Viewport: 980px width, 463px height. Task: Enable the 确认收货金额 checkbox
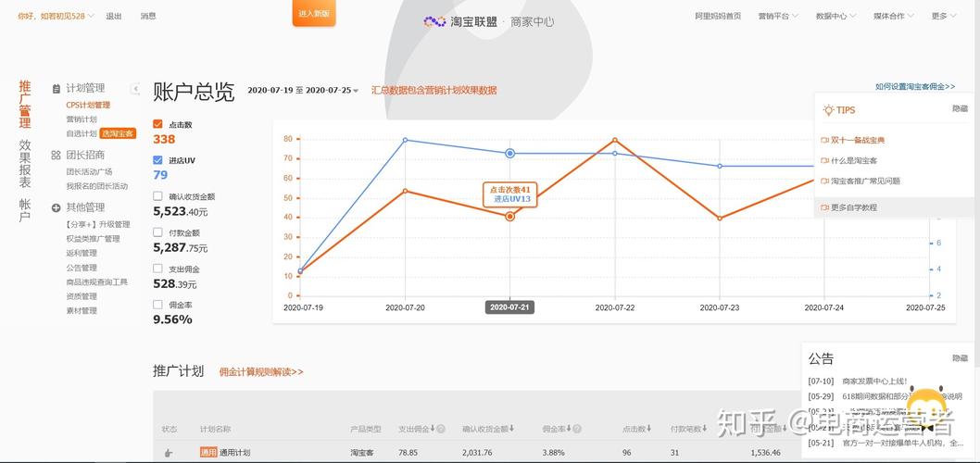tap(157, 196)
